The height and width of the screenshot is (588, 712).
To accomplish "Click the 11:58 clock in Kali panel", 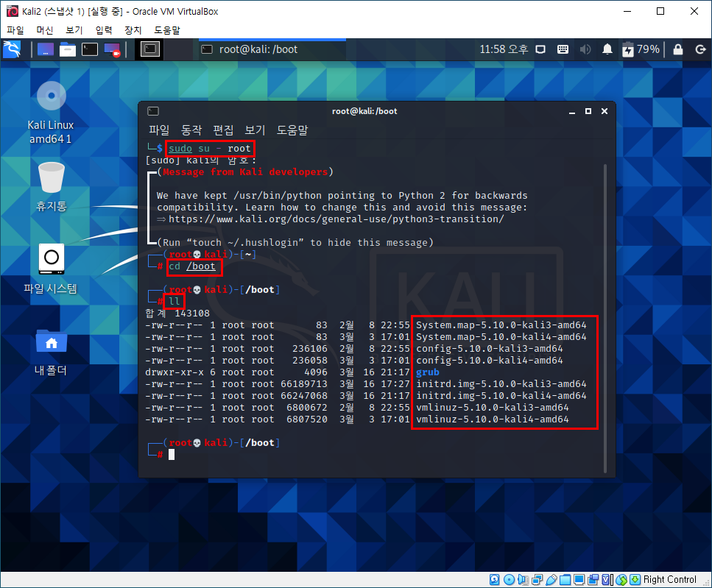I will point(504,49).
